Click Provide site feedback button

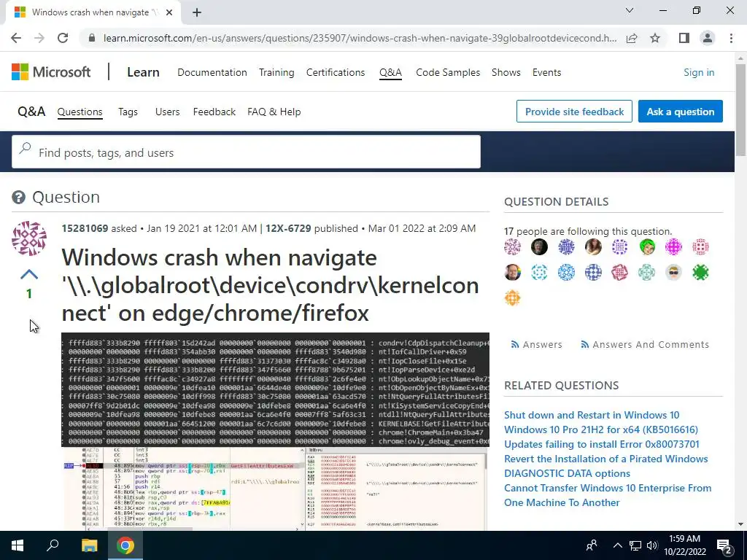point(574,112)
